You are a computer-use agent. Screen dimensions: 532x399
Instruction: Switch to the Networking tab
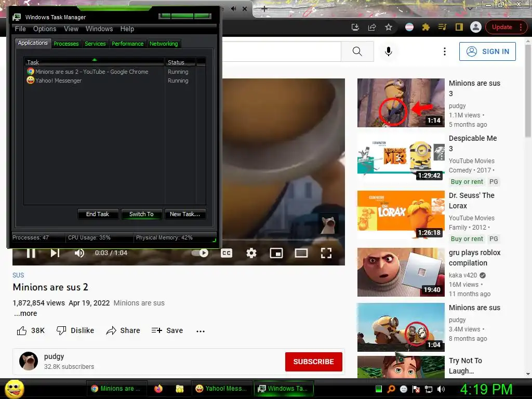[164, 44]
